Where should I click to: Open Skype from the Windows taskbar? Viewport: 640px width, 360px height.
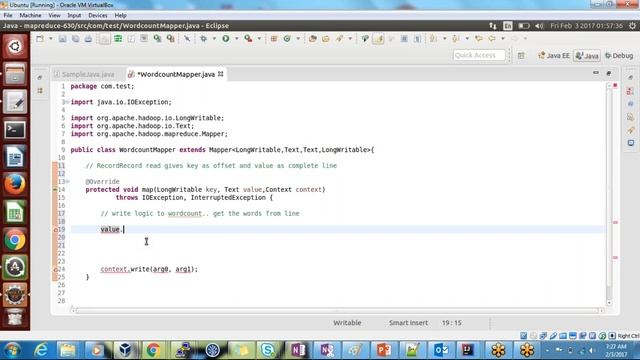[x=268, y=350]
